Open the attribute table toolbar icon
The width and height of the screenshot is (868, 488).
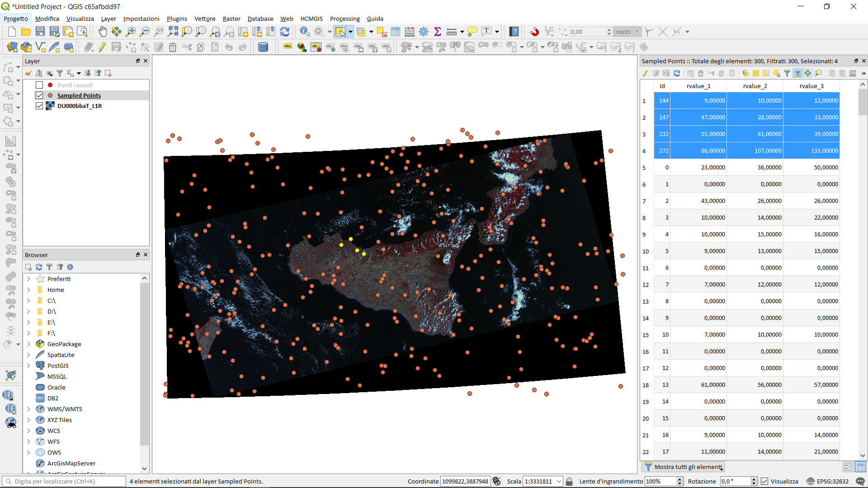coord(396,32)
